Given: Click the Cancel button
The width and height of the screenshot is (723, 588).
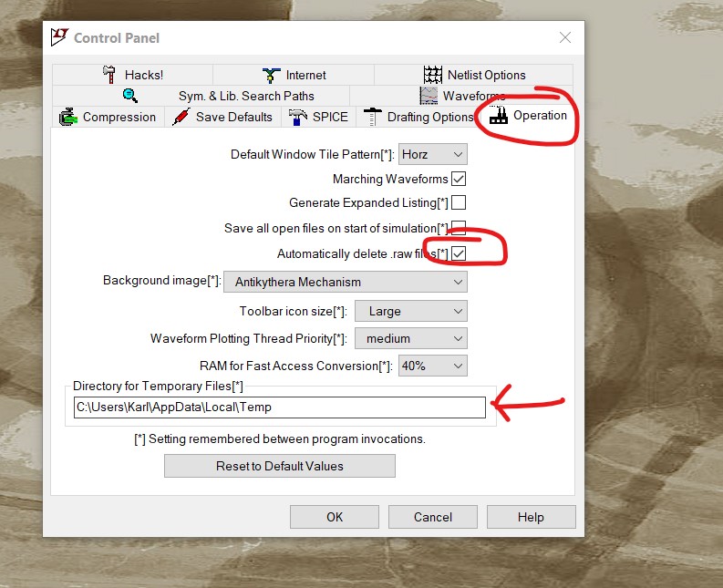Looking at the screenshot, I should [432, 517].
